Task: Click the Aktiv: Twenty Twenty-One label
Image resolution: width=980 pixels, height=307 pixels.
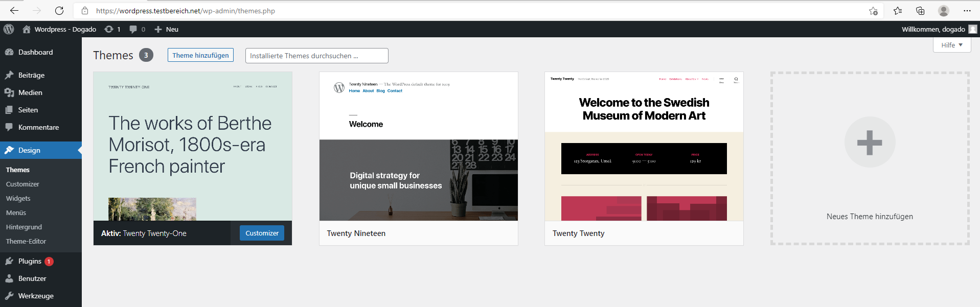Action: click(x=144, y=233)
